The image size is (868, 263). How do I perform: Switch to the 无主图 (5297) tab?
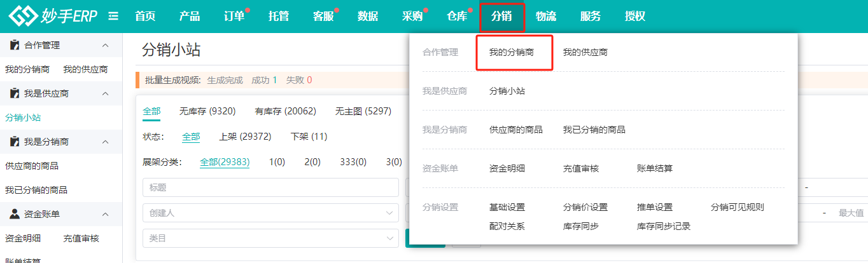pos(363,111)
